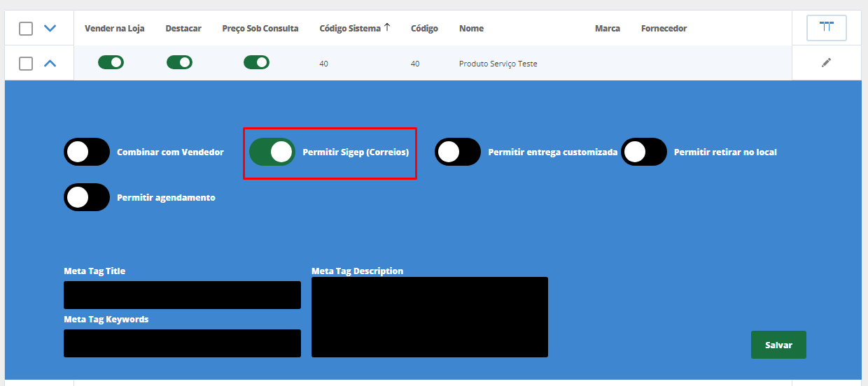
Task: Click the Salvar button
Action: (x=778, y=345)
